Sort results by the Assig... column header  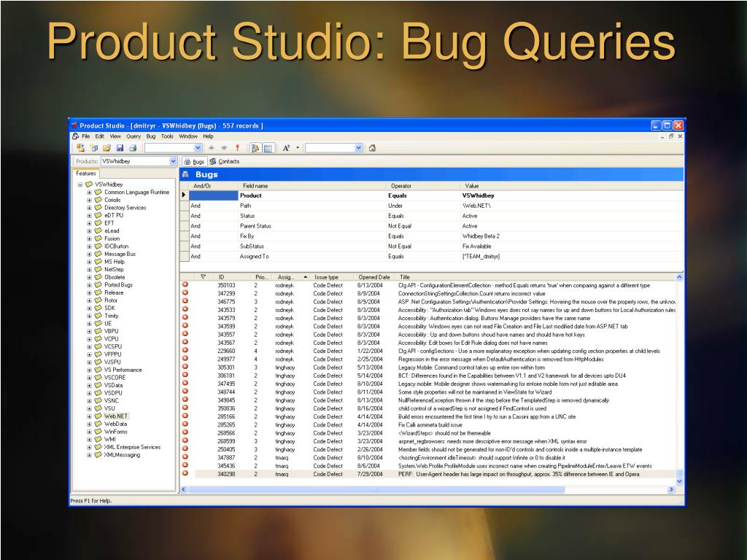tap(291, 276)
